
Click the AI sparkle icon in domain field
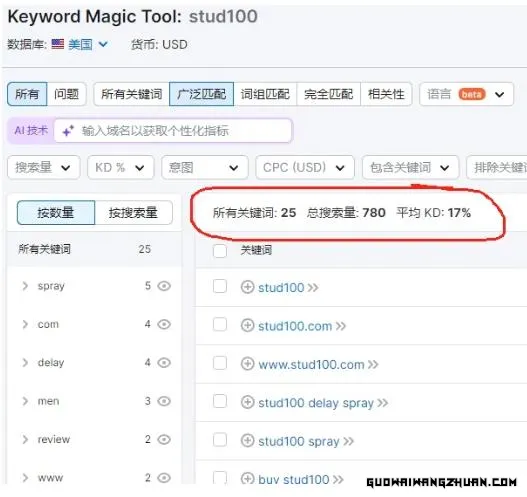68,130
